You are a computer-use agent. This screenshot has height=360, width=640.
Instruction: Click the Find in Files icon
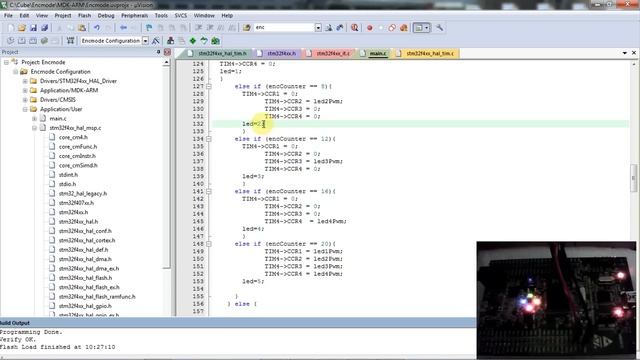point(247,28)
